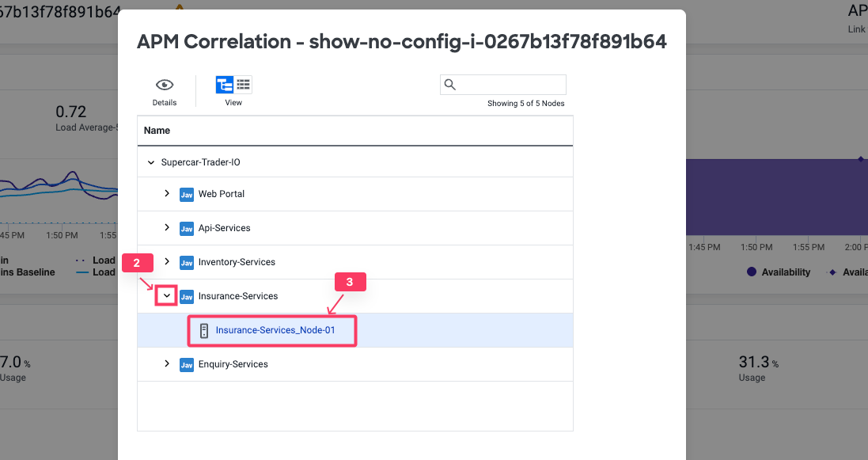Collapse the Insurance-Services tier

(167, 295)
